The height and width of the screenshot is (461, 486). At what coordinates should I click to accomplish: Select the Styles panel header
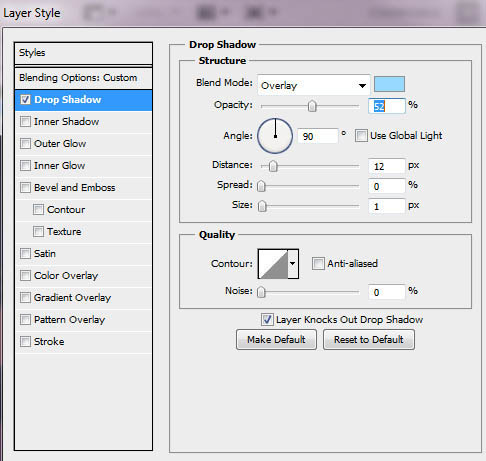[83, 53]
